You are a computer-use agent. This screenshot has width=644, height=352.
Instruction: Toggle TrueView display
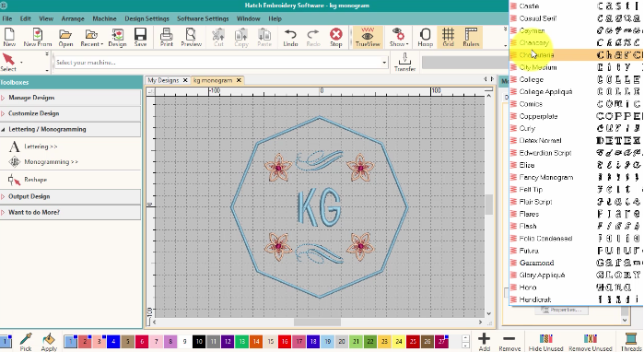tap(368, 37)
